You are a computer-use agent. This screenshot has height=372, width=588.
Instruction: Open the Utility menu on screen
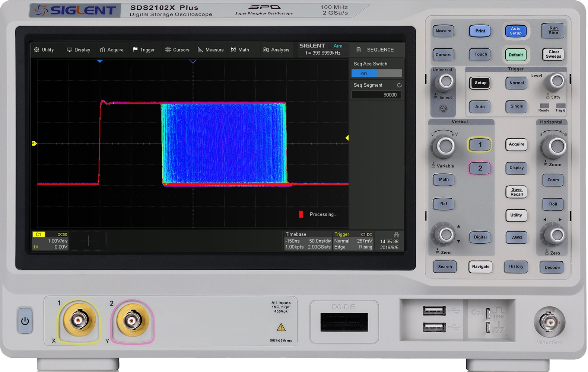[x=44, y=50]
